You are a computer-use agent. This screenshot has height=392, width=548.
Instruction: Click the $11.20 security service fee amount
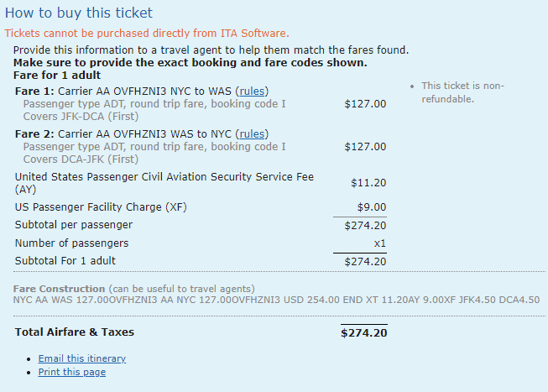tap(368, 183)
